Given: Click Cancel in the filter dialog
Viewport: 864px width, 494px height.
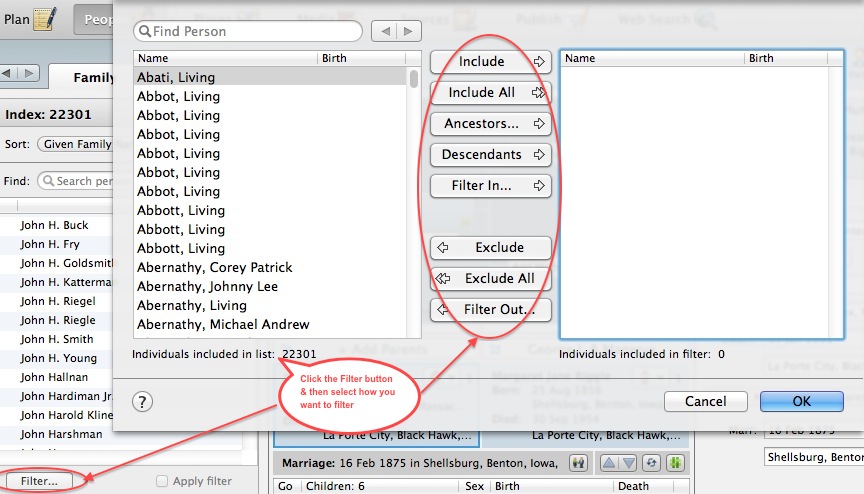Looking at the screenshot, I should [705, 401].
